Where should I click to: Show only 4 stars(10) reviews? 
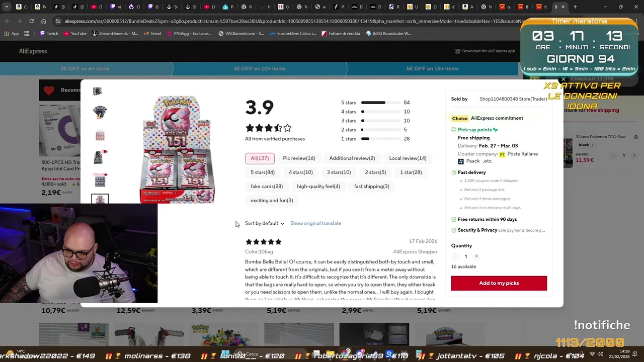click(300, 172)
